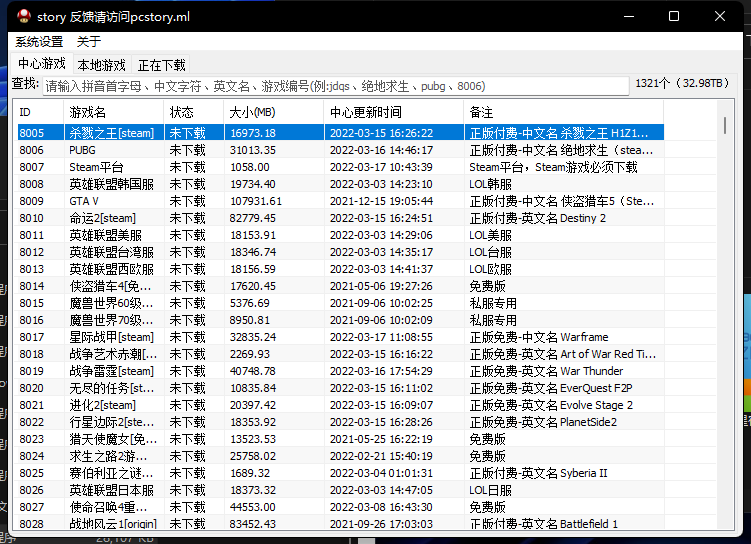
Task: Click ID 8014 cell
Action: (32, 286)
